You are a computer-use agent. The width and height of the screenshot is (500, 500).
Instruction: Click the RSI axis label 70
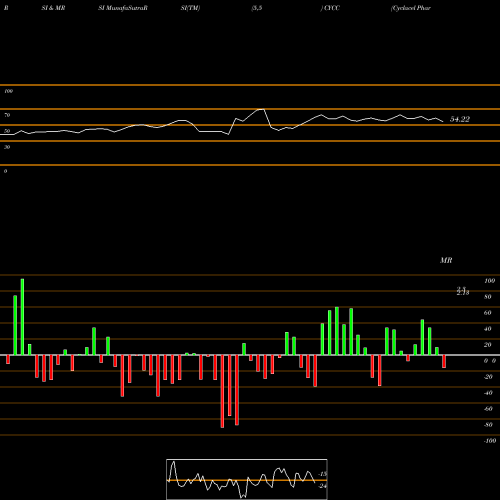(7, 115)
